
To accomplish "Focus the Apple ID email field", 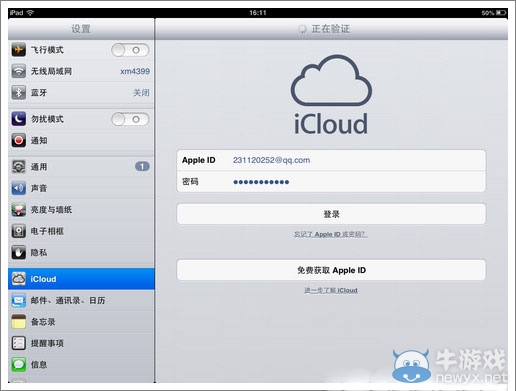I will pyautogui.click(x=331, y=160).
